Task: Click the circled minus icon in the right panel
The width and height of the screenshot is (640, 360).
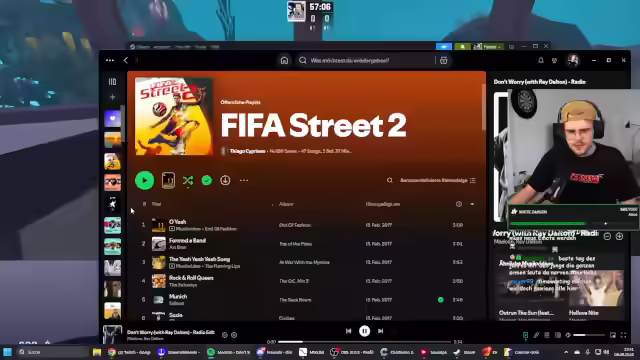Action: point(607,236)
